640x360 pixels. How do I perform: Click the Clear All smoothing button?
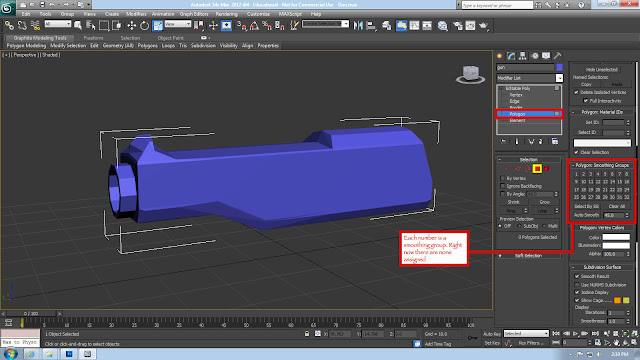point(617,206)
